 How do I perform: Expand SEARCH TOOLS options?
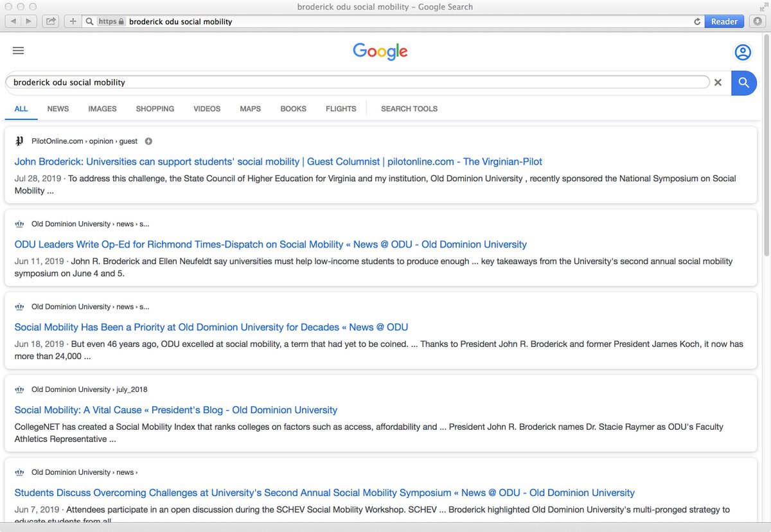409,109
